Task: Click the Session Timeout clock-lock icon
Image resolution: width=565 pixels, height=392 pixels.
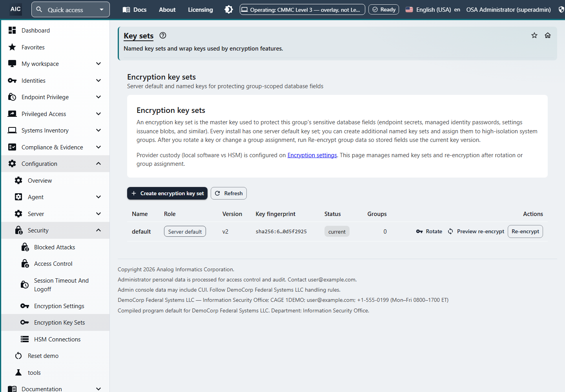Action: pos(25,285)
